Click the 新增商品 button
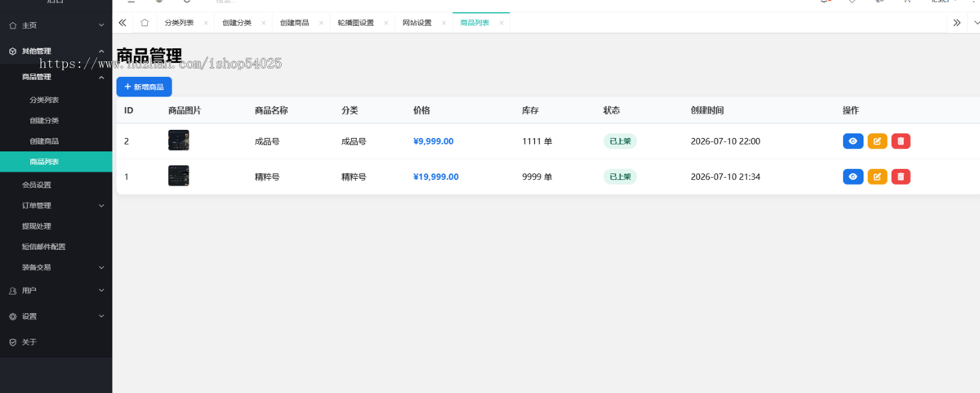This screenshot has width=980, height=393. [x=144, y=87]
